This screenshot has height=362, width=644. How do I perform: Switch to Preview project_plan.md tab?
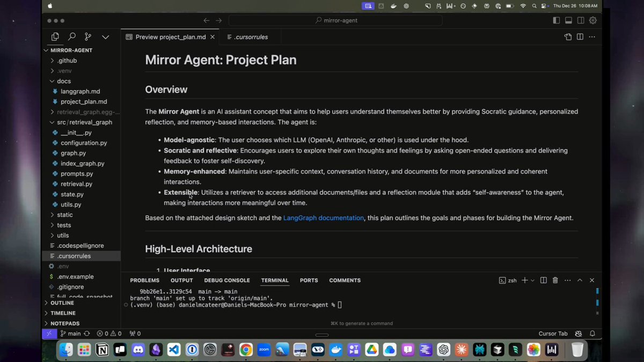[x=170, y=37]
